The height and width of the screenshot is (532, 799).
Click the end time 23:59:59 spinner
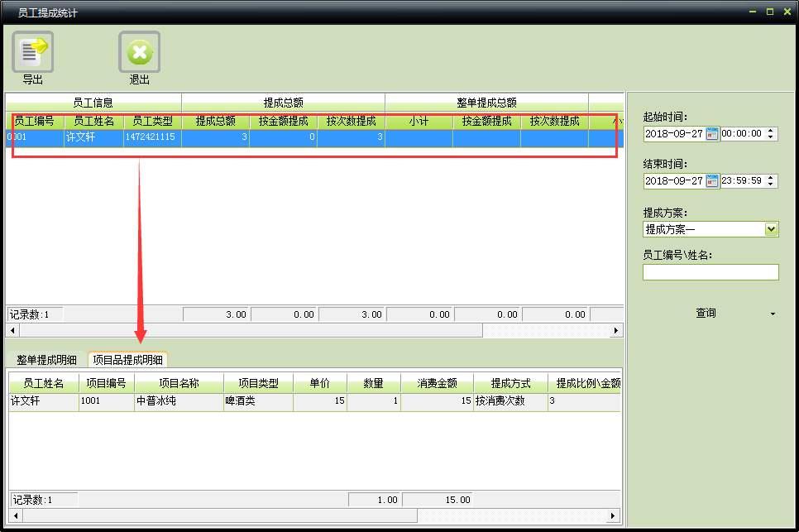click(x=771, y=181)
